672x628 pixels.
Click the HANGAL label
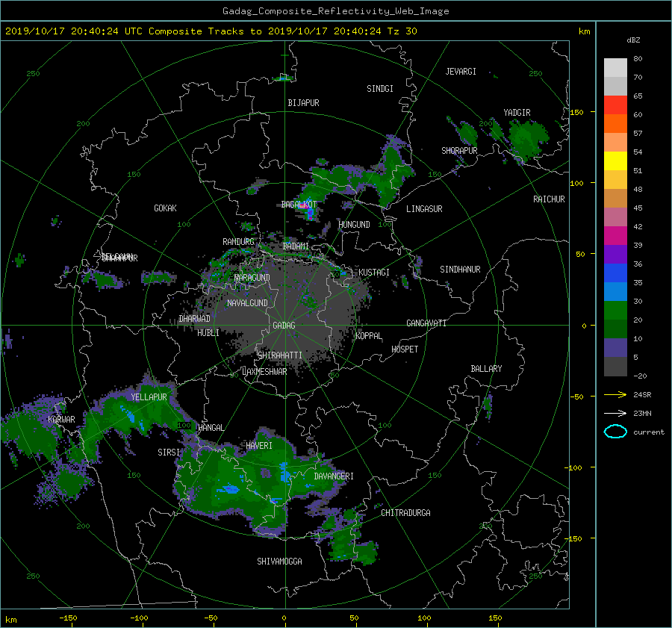coord(211,428)
